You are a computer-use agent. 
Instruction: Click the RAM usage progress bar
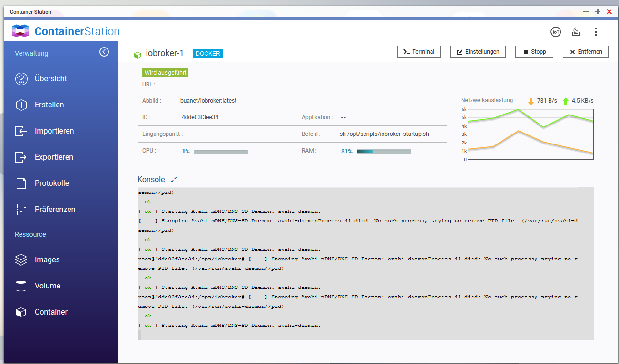[x=383, y=152]
